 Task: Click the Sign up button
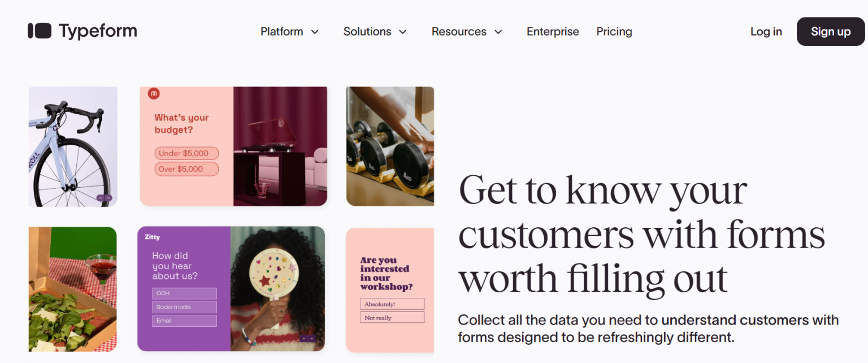pos(830,32)
